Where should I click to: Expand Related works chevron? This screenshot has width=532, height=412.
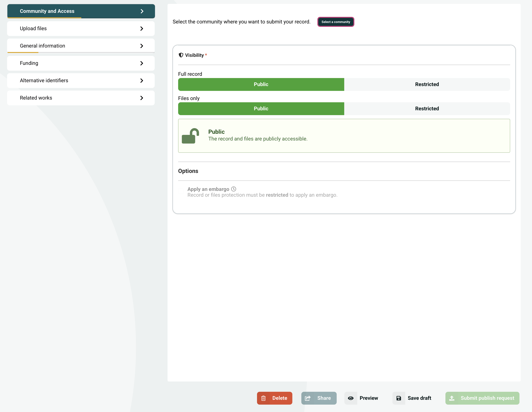click(x=142, y=98)
